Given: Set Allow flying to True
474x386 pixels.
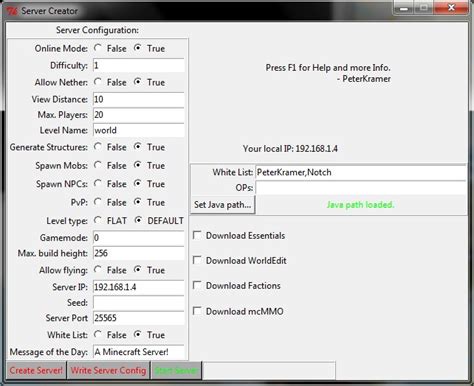Looking at the screenshot, I should click(138, 270).
